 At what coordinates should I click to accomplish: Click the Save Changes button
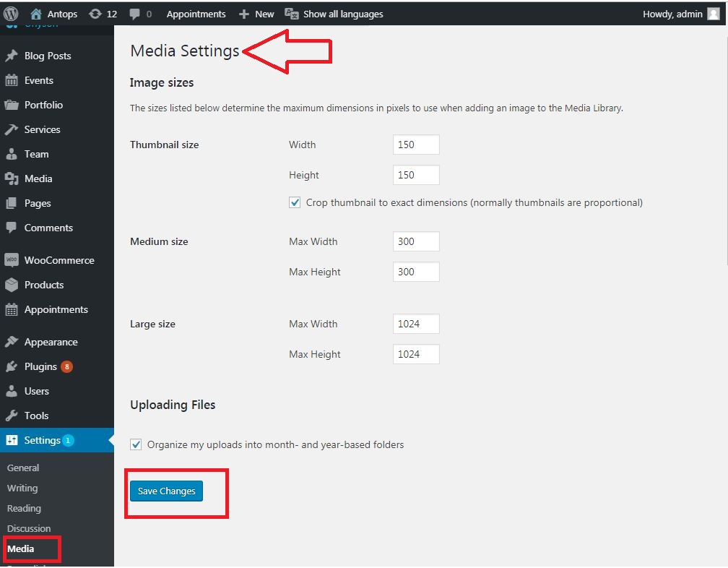pyautogui.click(x=165, y=491)
